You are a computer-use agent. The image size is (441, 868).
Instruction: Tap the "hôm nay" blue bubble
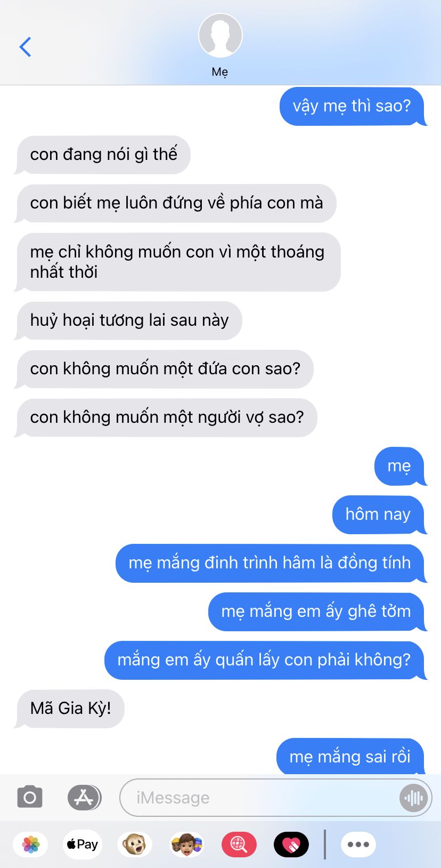pyautogui.click(x=379, y=515)
